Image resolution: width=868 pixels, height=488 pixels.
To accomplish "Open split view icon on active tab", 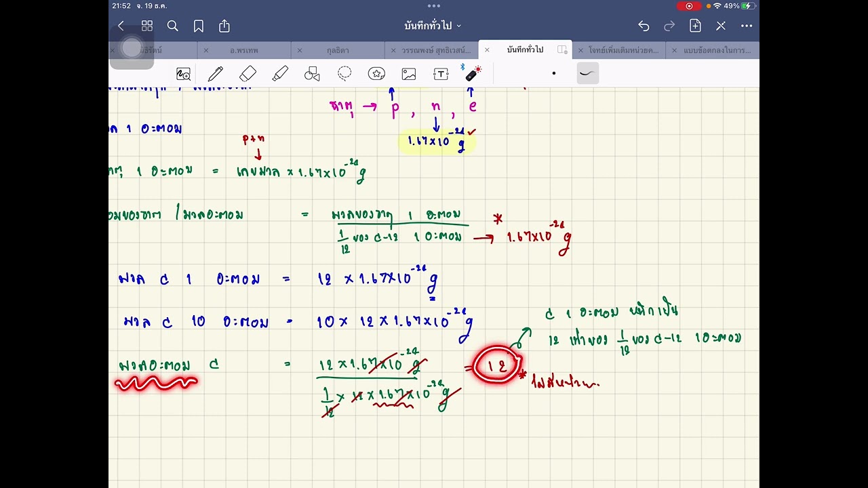I will pos(562,50).
